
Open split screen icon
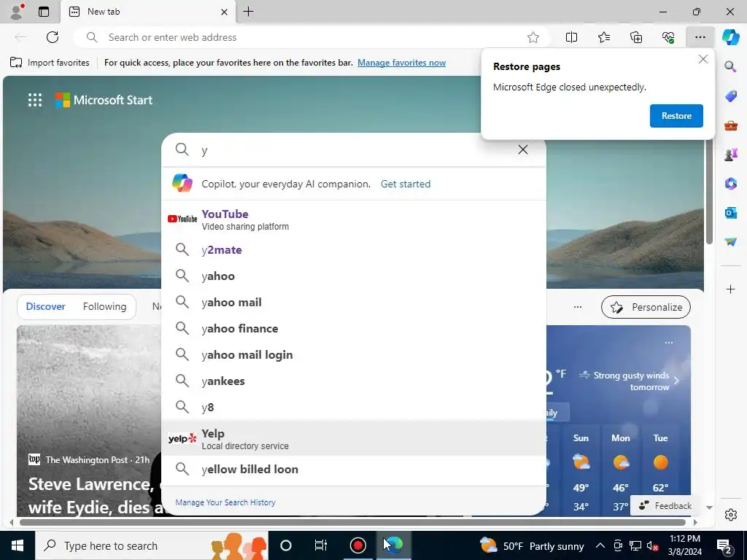pyautogui.click(x=571, y=37)
